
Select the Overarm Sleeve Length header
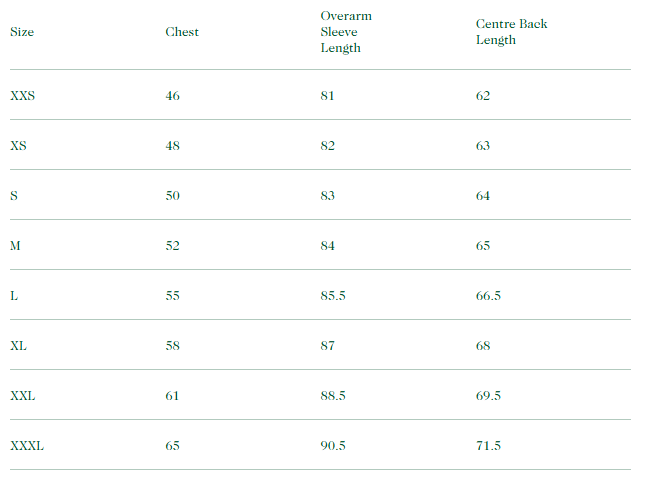click(x=346, y=32)
